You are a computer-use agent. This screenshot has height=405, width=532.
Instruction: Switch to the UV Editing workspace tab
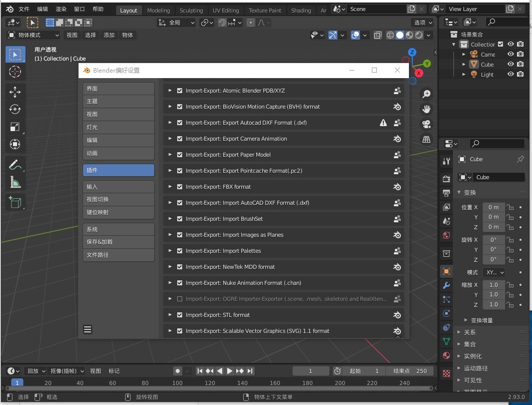(x=226, y=11)
